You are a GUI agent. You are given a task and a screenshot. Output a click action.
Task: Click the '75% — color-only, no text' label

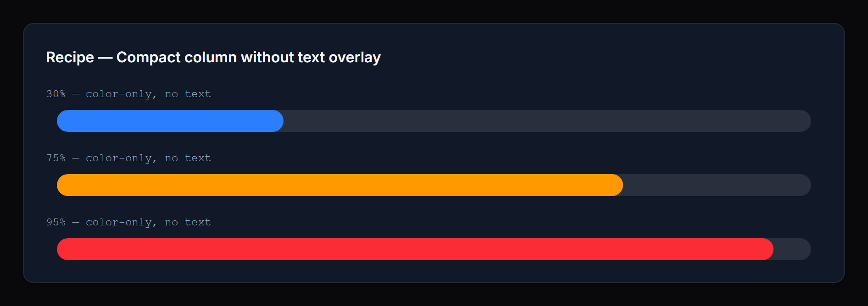point(128,158)
